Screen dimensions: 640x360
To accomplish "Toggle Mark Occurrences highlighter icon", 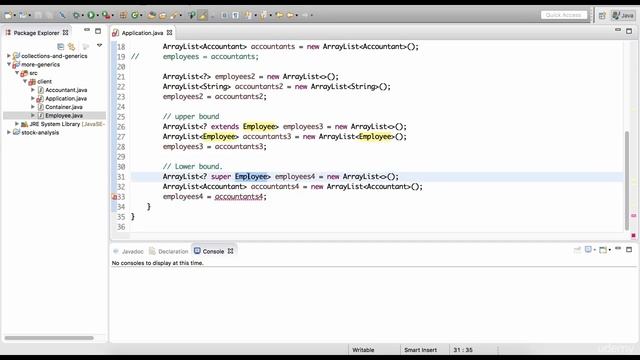I will click(x=202, y=15).
